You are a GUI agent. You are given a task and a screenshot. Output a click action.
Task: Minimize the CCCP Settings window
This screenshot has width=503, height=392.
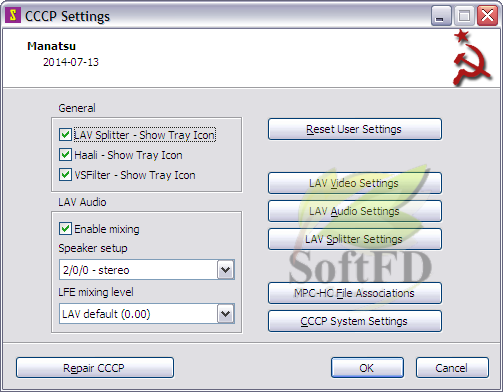pyautogui.click(x=441, y=16)
